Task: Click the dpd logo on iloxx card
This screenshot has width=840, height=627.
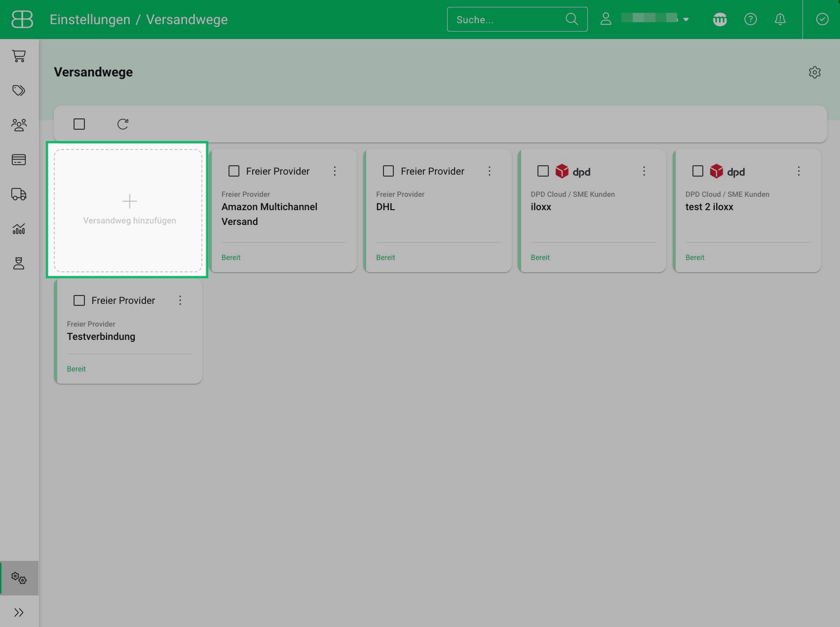Action: pos(573,171)
